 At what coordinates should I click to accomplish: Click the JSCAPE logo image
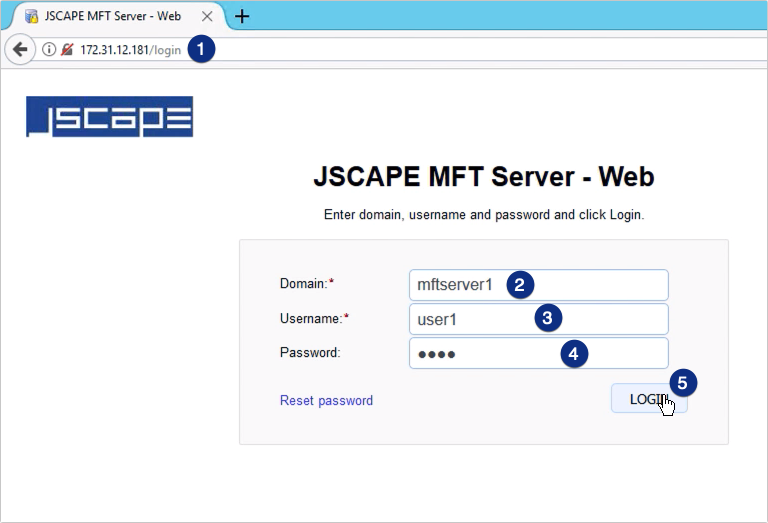pos(109,117)
